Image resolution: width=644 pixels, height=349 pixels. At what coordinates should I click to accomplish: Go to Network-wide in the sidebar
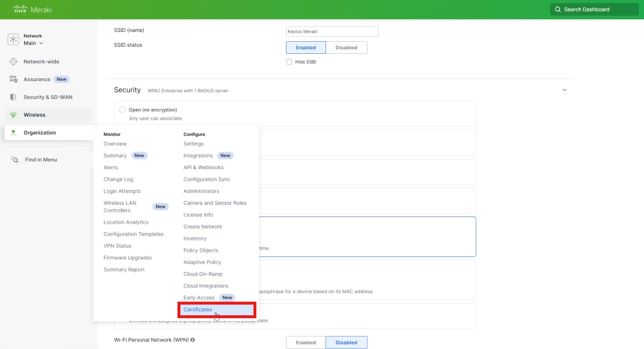41,62
